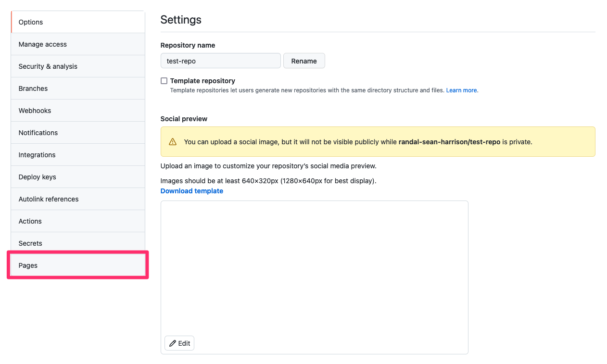Click the warning triangle in the yellow alert
Screen dimensions: 607x364
click(173, 141)
